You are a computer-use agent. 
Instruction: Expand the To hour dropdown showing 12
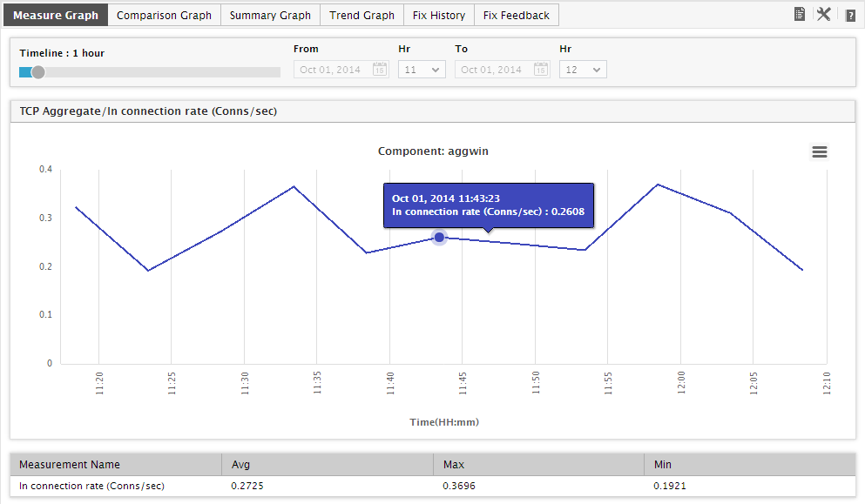click(583, 70)
